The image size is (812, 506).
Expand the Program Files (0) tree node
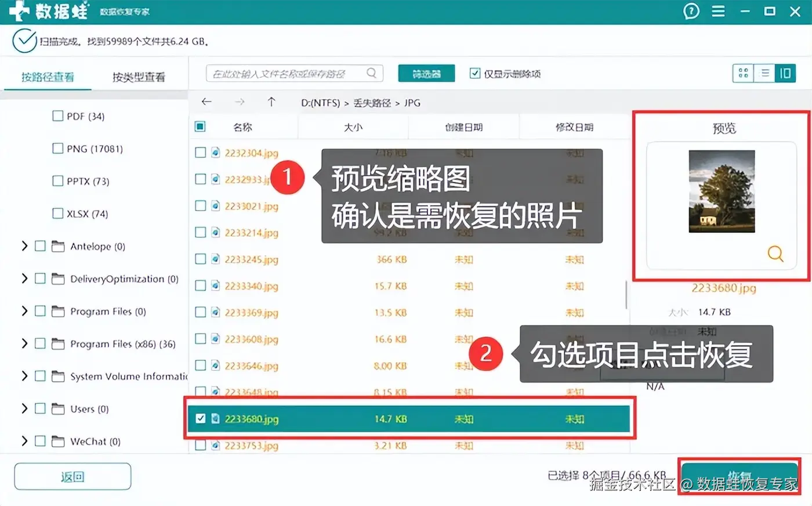click(24, 311)
